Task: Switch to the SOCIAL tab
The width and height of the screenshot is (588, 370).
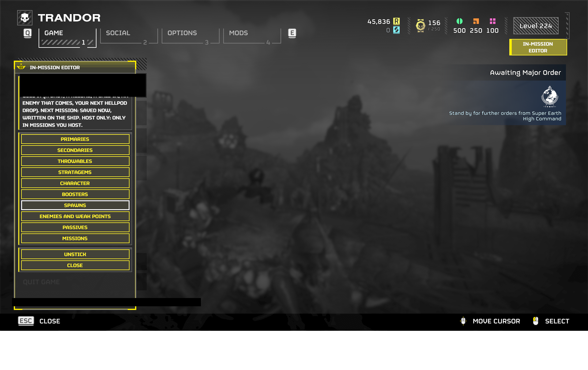Action: 129,36
